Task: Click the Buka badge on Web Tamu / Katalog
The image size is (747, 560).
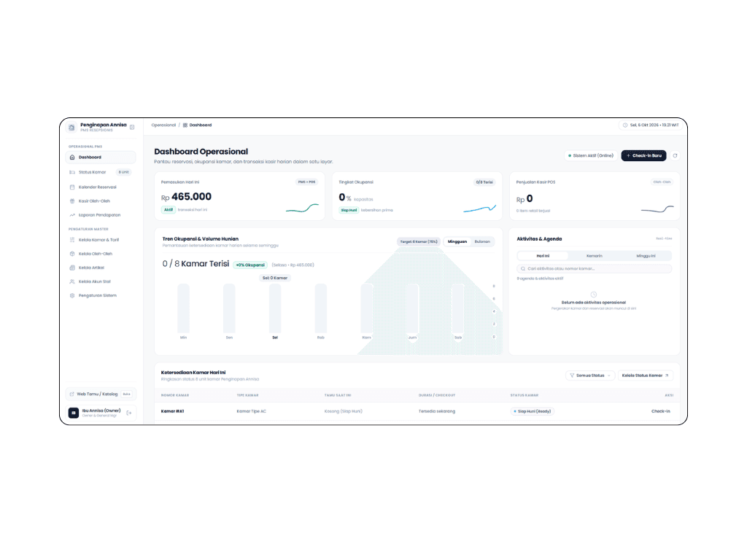Action: point(126,394)
